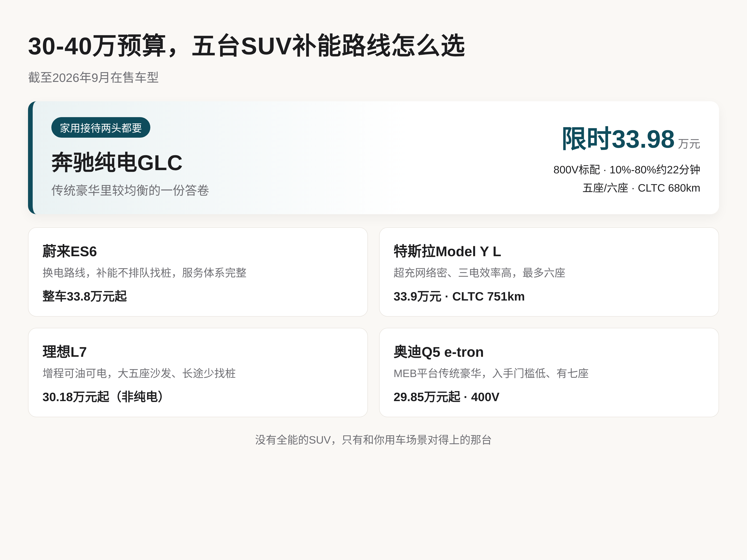Open the 理想L7 card title
747x560 pixels.
(64, 352)
